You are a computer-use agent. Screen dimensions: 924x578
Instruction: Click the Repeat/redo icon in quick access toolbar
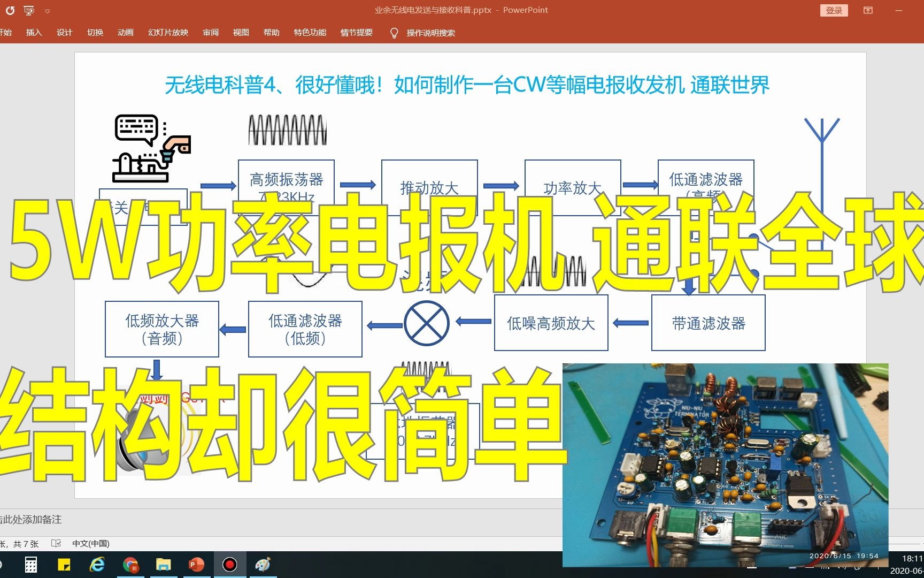click(10, 10)
